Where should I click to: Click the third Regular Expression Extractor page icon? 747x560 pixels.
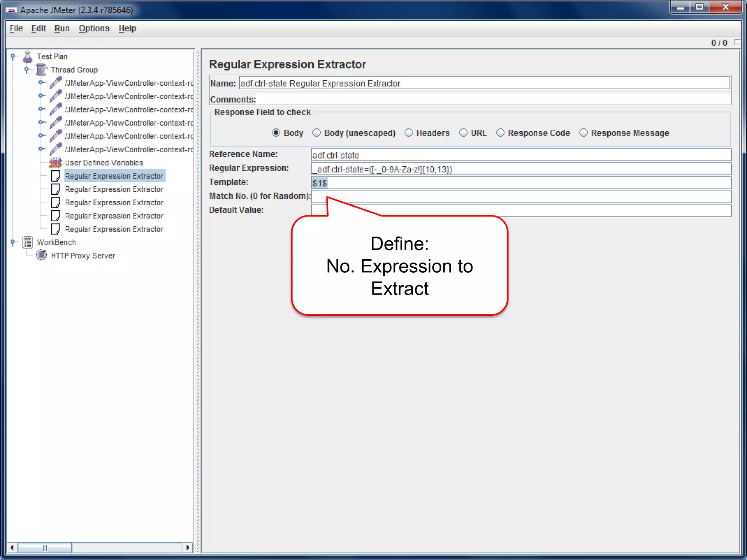(x=55, y=202)
